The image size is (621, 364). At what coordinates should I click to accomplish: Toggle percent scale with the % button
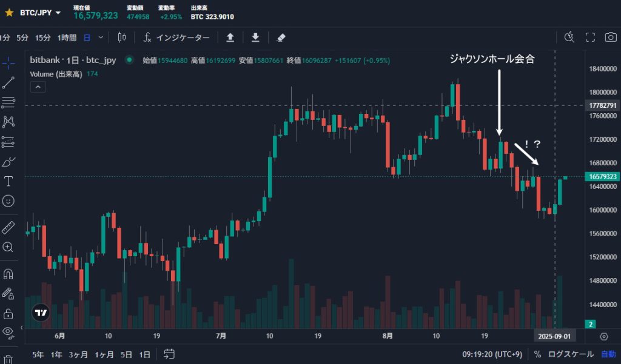click(x=537, y=354)
